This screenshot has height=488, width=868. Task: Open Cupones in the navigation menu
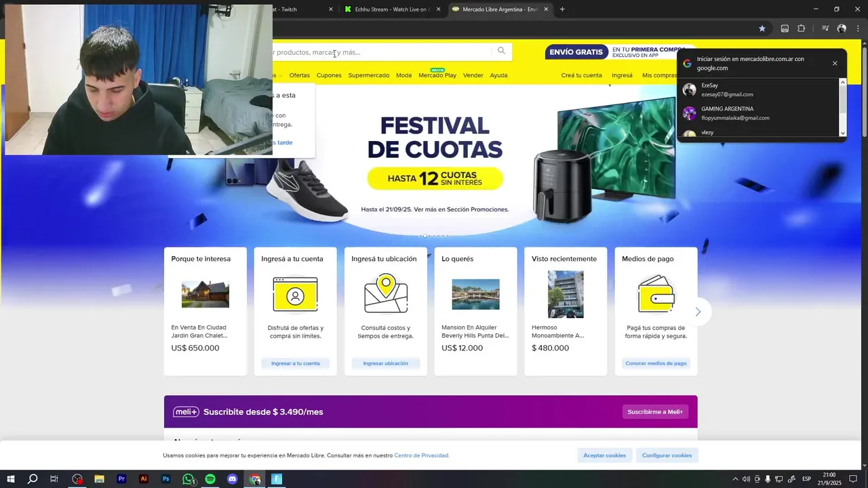(x=329, y=75)
